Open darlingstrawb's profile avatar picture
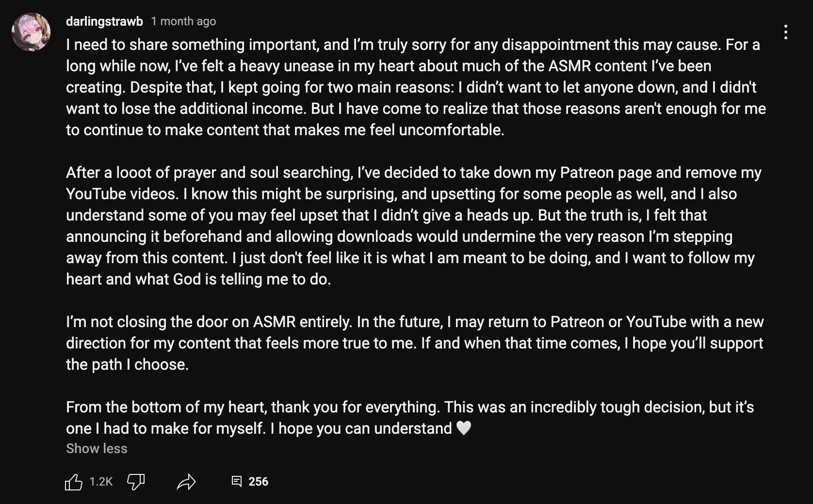 click(x=31, y=32)
